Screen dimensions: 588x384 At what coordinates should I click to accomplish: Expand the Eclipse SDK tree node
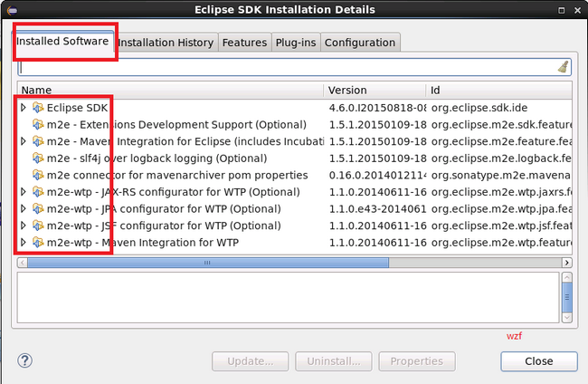(x=24, y=108)
